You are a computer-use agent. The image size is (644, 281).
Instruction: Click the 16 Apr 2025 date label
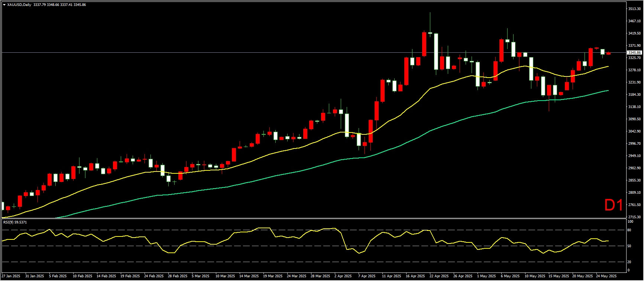pos(415,276)
